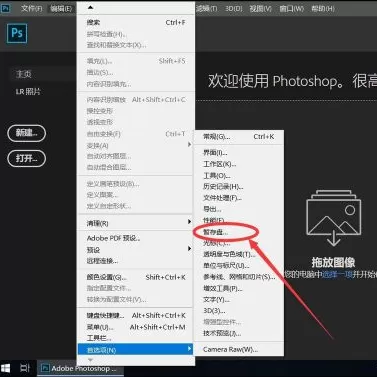This screenshot has height=377, width=377.
Task: Choose 内容识别缩放 menu entry
Action: click(x=136, y=99)
